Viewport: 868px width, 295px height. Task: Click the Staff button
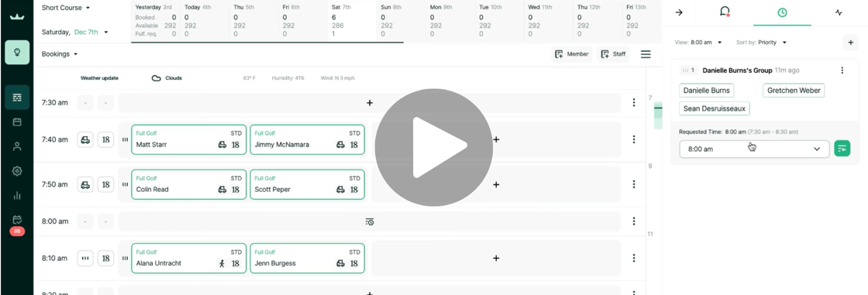coord(613,54)
